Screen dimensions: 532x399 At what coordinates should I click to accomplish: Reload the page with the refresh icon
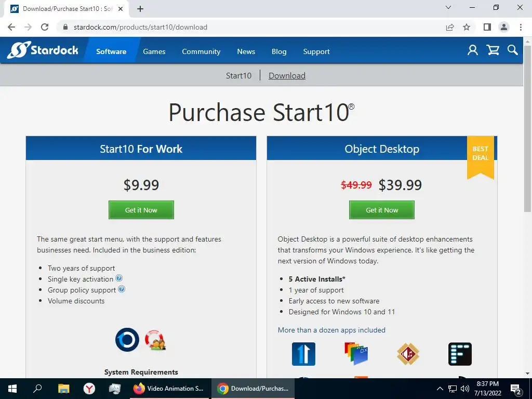(45, 27)
